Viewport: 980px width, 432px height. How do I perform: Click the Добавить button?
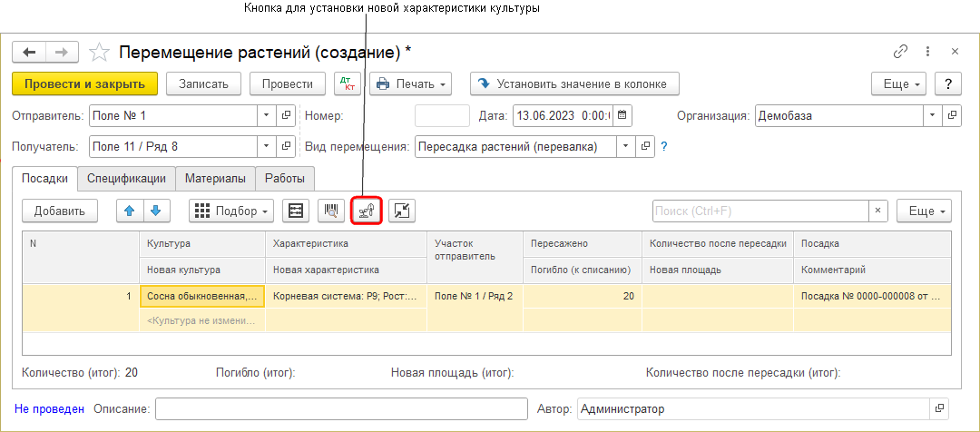[x=60, y=211]
